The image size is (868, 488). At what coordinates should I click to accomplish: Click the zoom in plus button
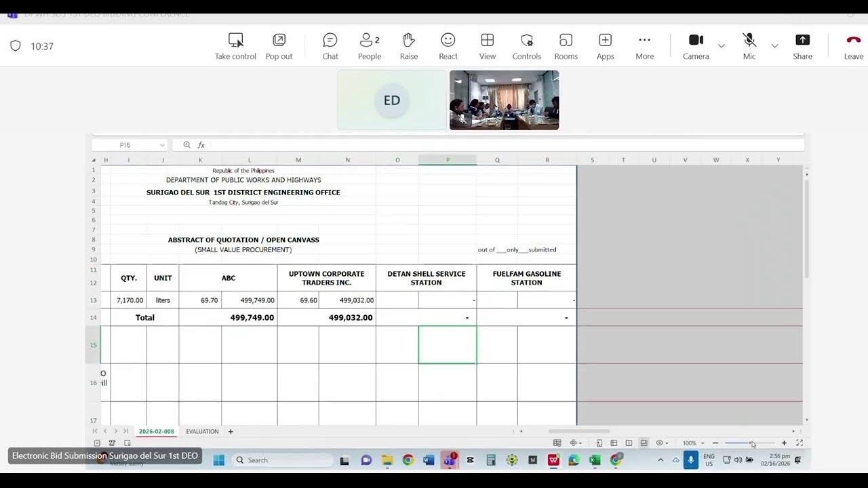pos(784,443)
